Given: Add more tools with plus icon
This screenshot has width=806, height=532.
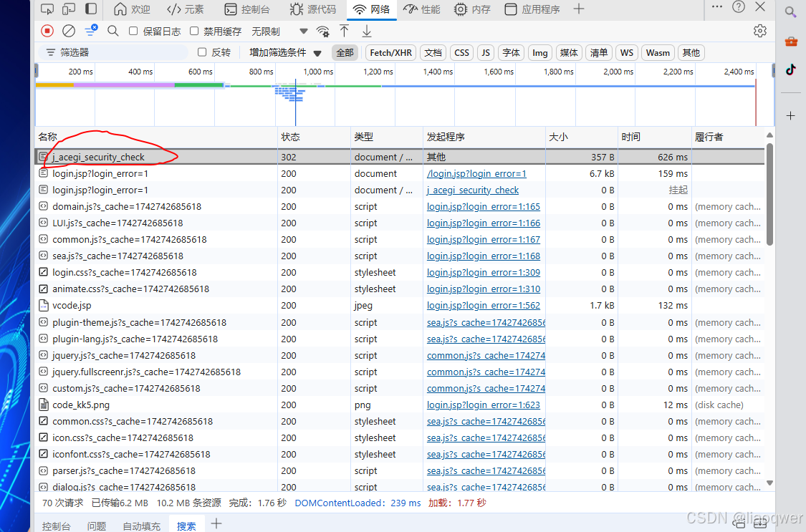Looking at the screenshot, I should pos(579,9).
